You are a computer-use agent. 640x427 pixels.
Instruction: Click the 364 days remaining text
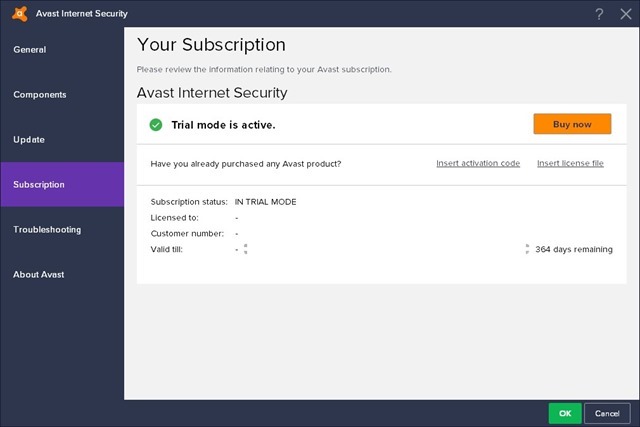(574, 249)
